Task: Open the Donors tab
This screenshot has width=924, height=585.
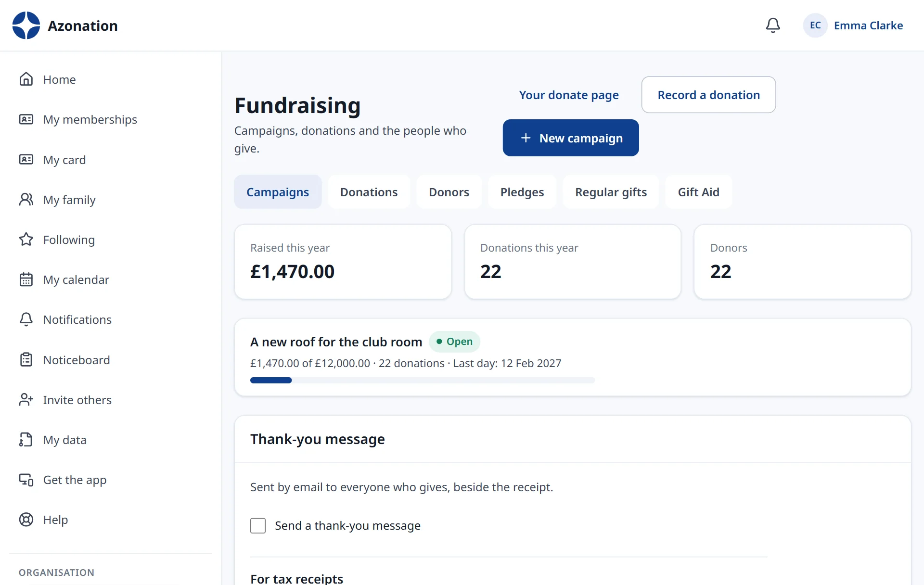Action: pyautogui.click(x=449, y=192)
